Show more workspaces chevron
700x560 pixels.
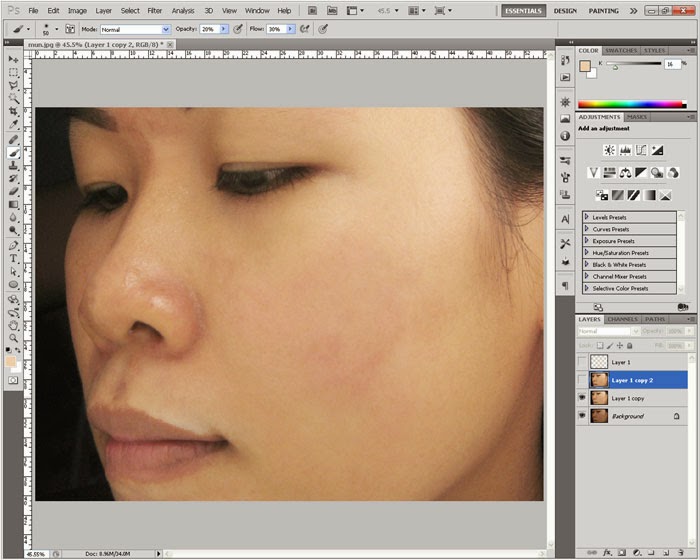[633, 11]
